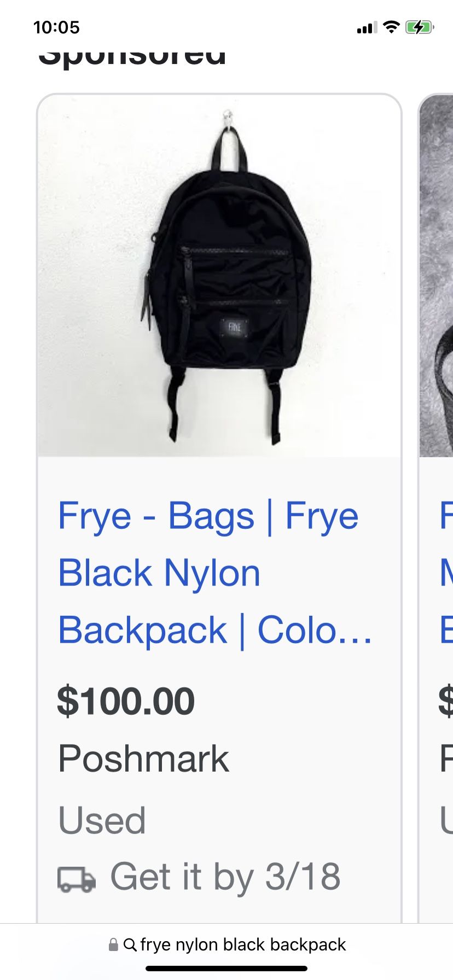Tap the delivery truck shipping icon
The width and height of the screenshot is (453, 980).
click(x=77, y=879)
